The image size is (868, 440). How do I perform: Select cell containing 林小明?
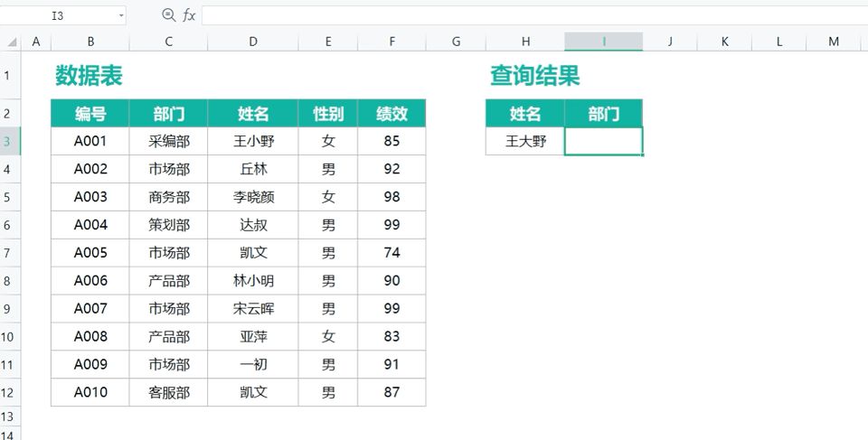point(253,281)
